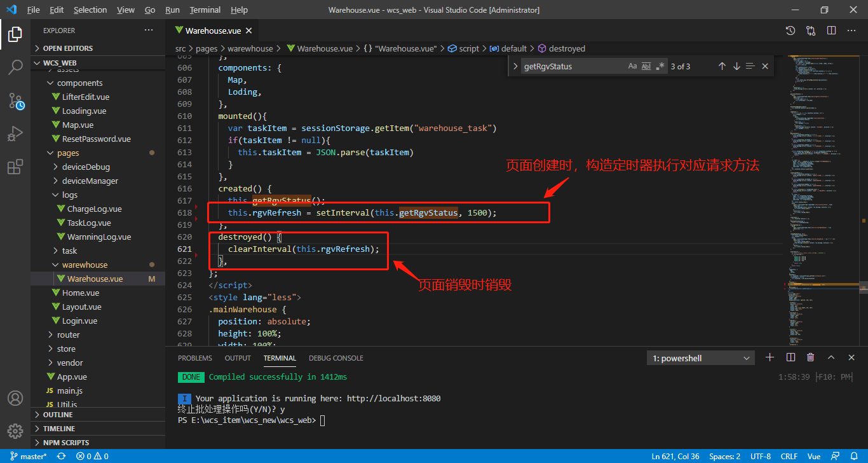Click master branch in status bar
Screen dimensions: 868x463
point(28,456)
